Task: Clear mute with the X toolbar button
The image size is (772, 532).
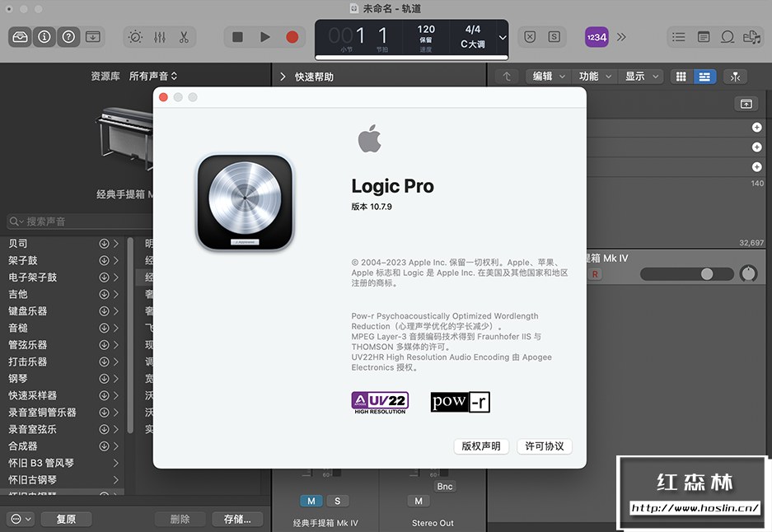Action: pos(530,37)
